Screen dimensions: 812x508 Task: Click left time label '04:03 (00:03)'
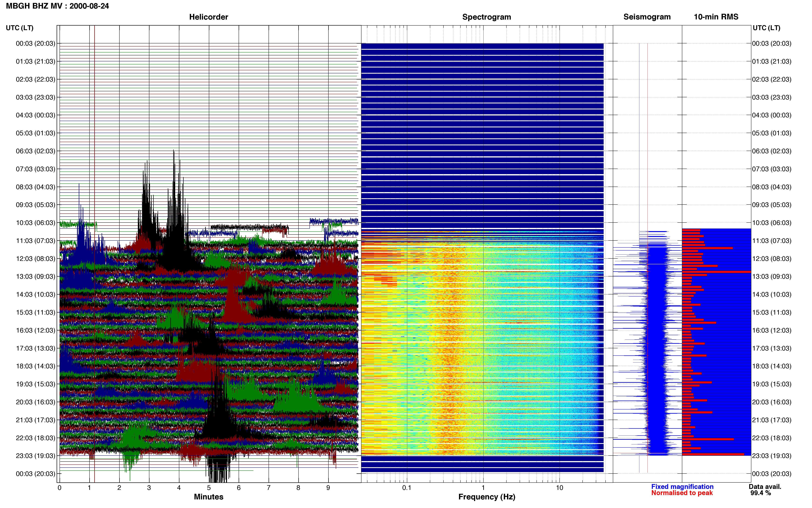[36, 115]
